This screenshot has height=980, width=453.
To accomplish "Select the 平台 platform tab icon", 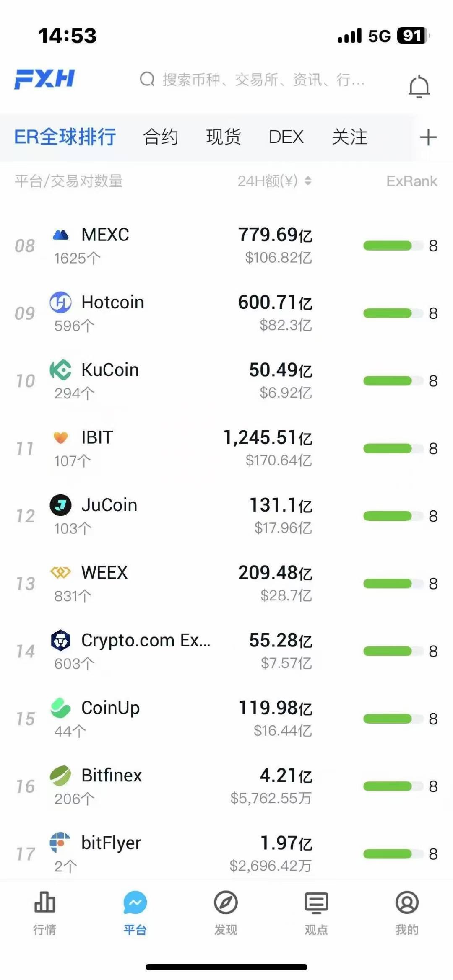I will point(135,902).
